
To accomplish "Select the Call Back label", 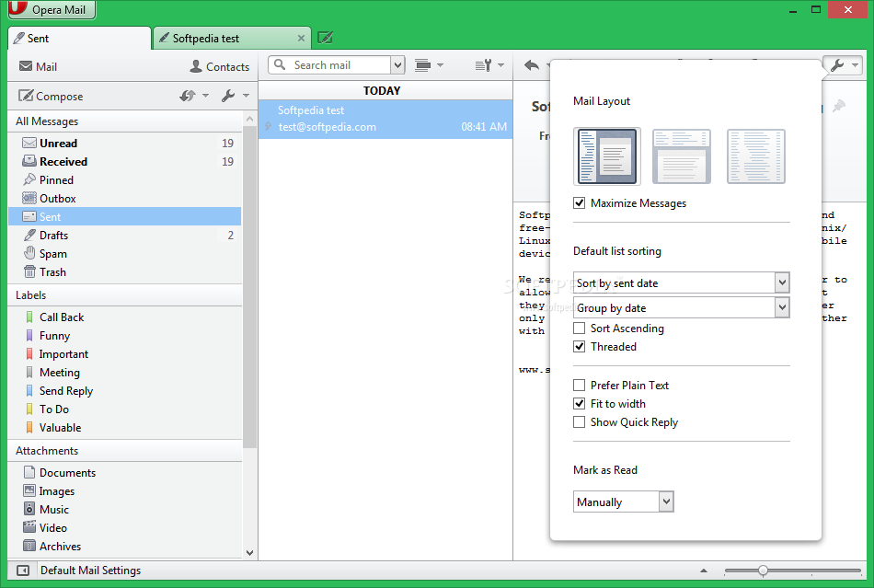I will click(x=125, y=317).
